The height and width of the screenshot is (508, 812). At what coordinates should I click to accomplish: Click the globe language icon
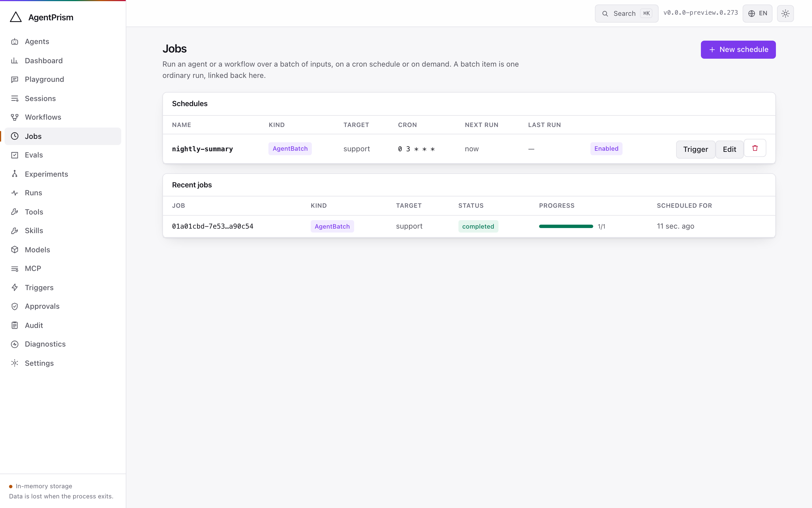[x=752, y=14]
